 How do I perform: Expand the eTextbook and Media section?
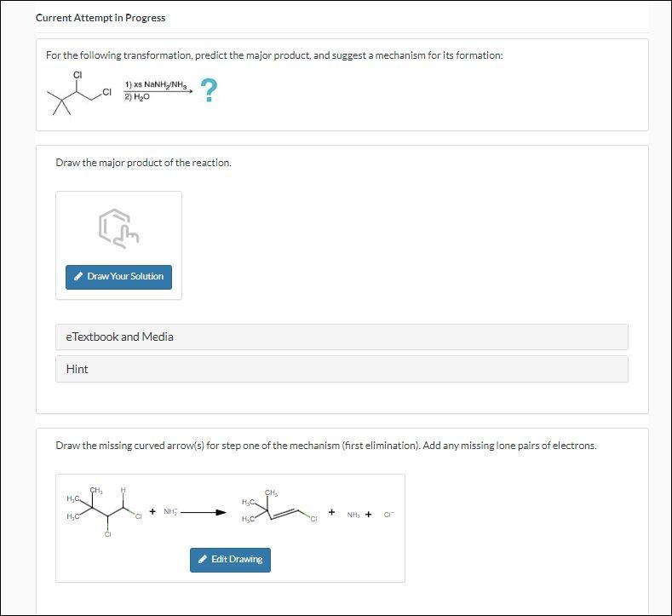[342, 337]
